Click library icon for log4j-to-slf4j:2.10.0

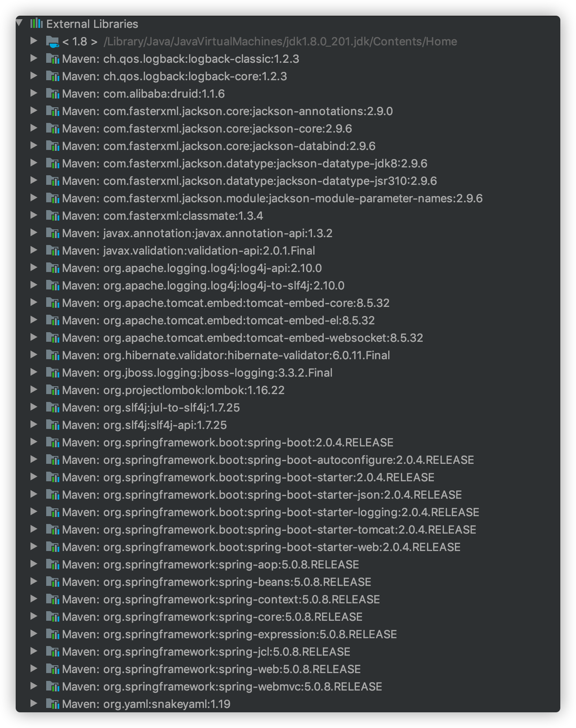coord(52,286)
